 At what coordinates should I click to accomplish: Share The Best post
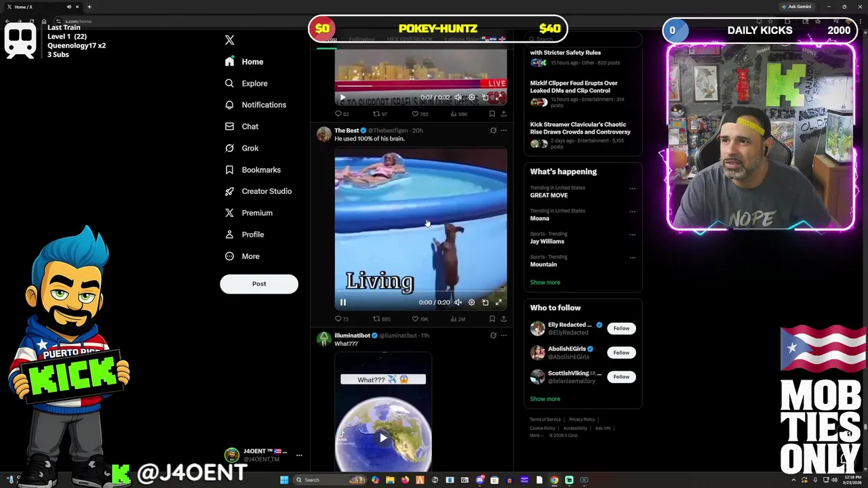[503, 319]
